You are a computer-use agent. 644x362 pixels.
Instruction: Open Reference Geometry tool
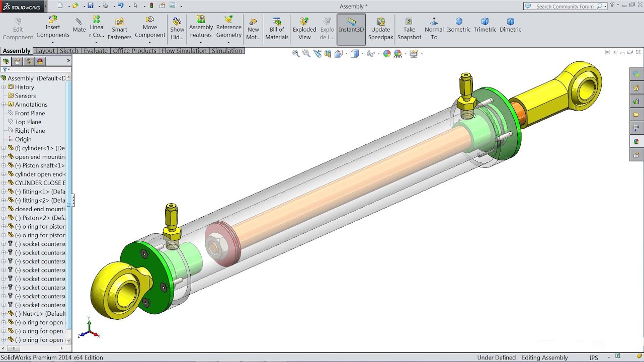tap(229, 27)
